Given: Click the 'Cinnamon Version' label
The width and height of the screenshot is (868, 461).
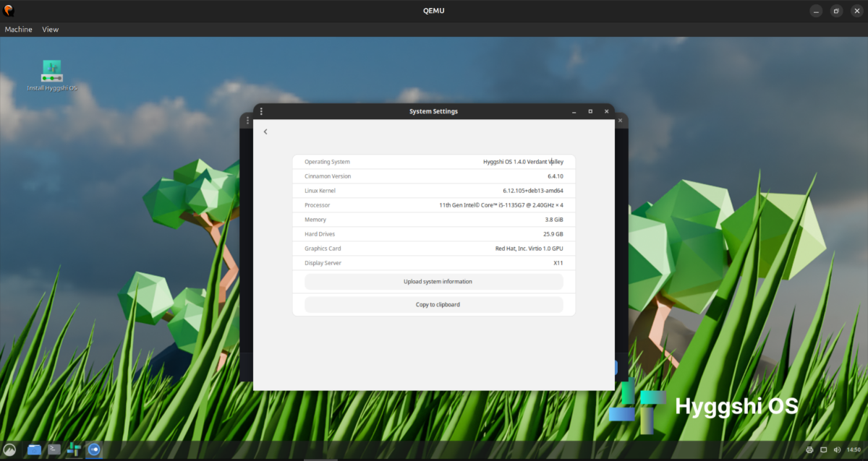Looking at the screenshot, I should point(328,176).
